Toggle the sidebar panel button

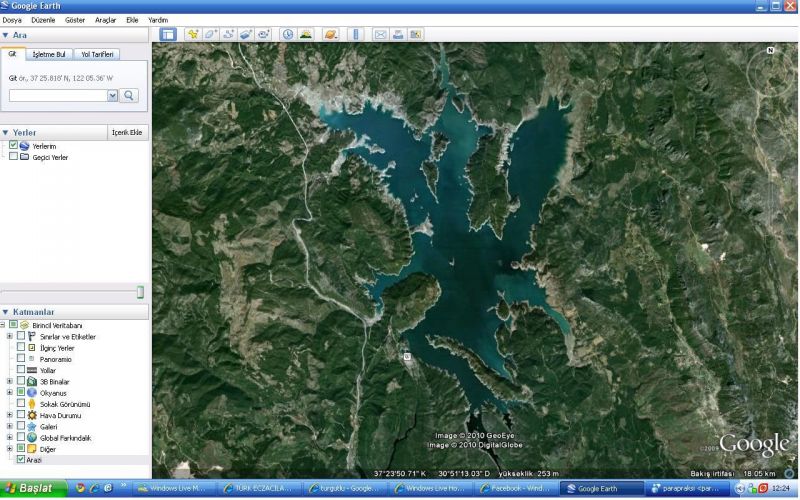click(168, 34)
